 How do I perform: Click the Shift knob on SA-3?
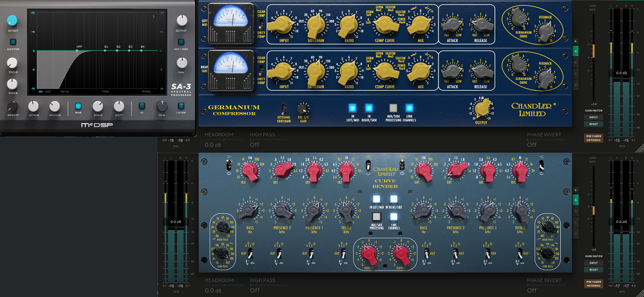119,106
